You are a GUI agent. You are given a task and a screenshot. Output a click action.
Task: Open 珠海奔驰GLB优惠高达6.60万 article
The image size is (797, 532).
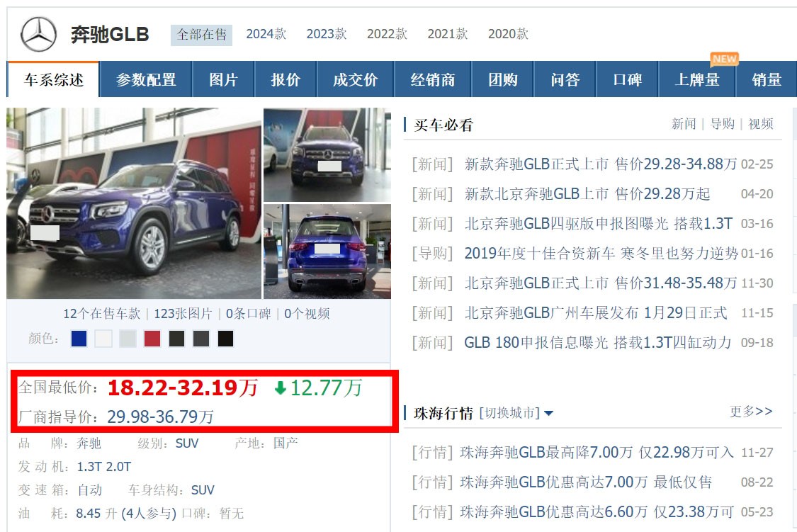click(x=597, y=511)
